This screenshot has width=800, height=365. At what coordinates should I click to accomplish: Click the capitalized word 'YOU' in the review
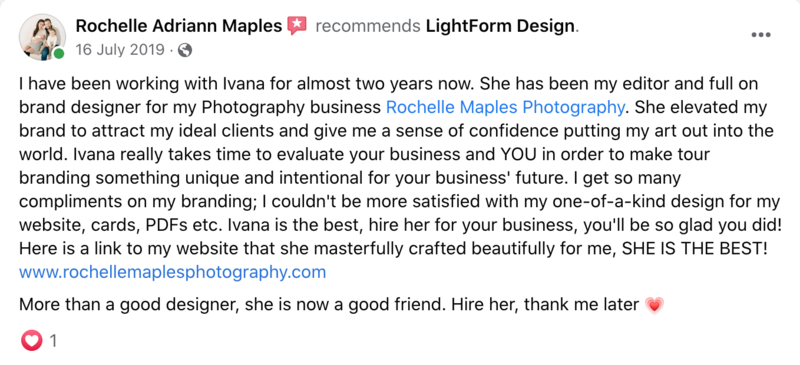click(519, 154)
